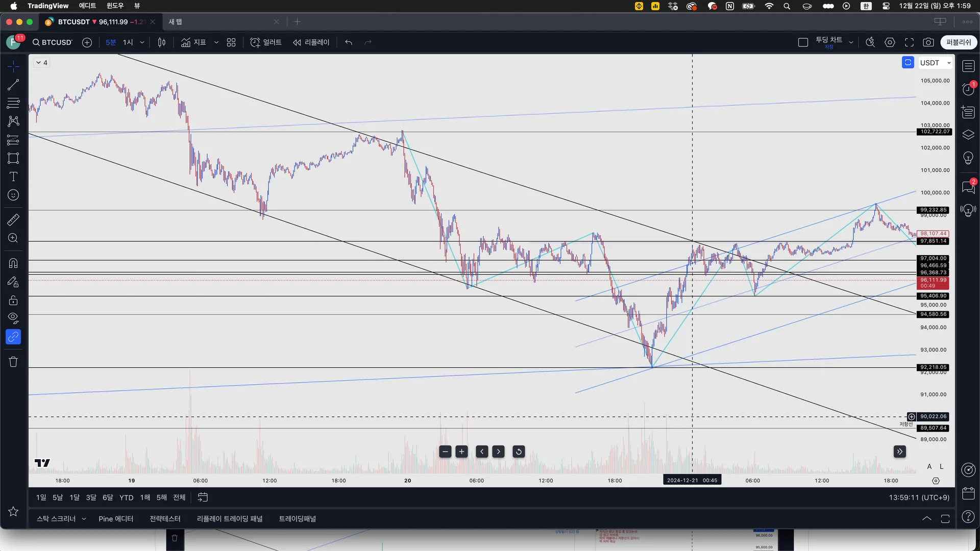Image resolution: width=980 pixels, height=551 pixels.
Task: Select the Text annotation tool
Action: [x=13, y=177]
